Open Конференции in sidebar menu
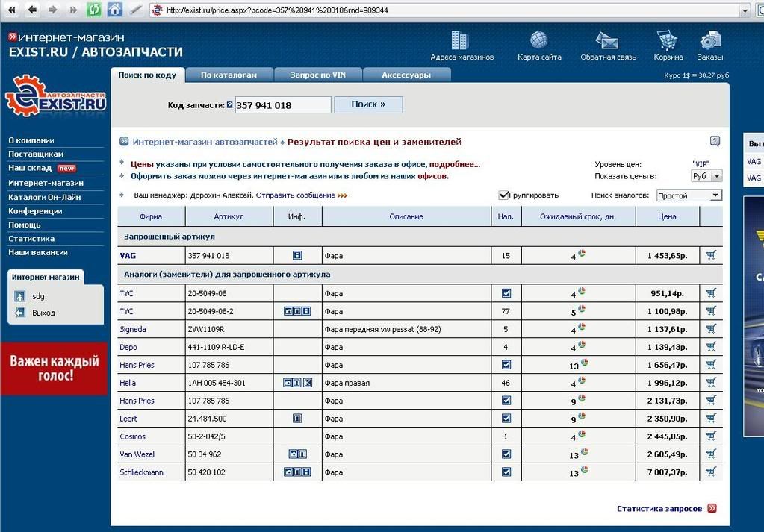 pos(35,210)
